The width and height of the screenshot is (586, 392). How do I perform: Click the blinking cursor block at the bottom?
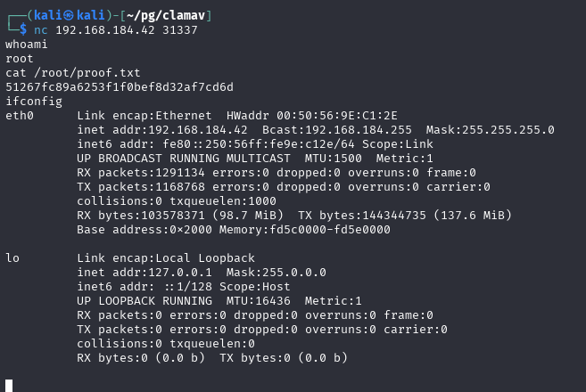coord(9,386)
